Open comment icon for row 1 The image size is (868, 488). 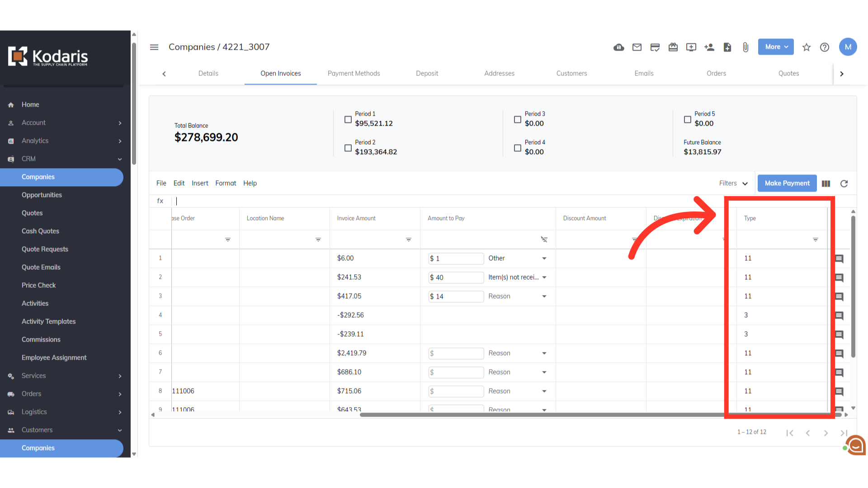[x=839, y=259]
